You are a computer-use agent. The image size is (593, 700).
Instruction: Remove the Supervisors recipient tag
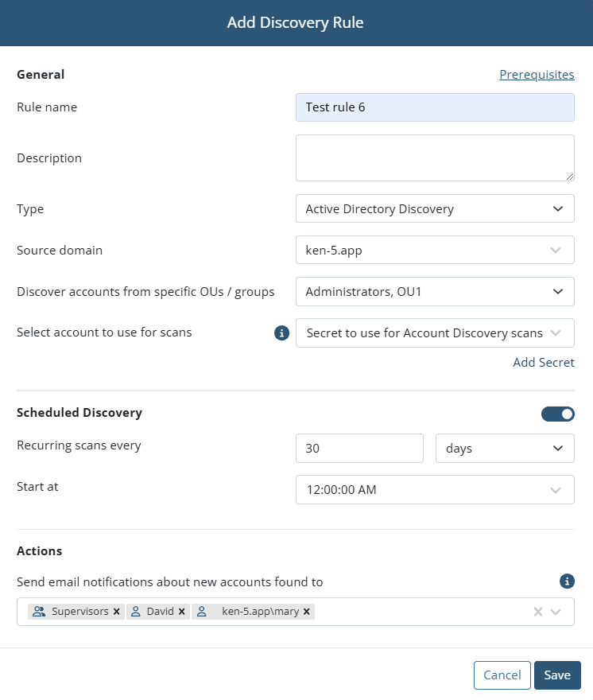[x=117, y=612]
